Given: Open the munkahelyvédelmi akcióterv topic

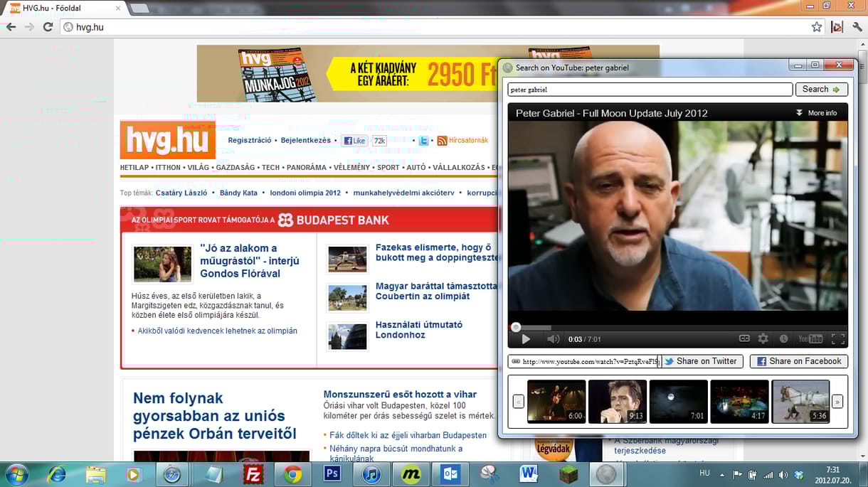Looking at the screenshot, I should pos(403,193).
